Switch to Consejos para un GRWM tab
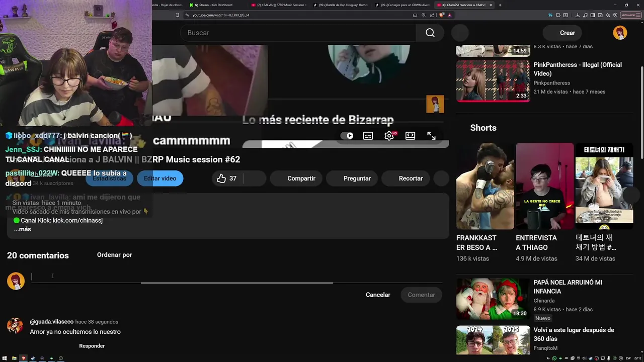644x362 pixels. pyautogui.click(x=403, y=5)
